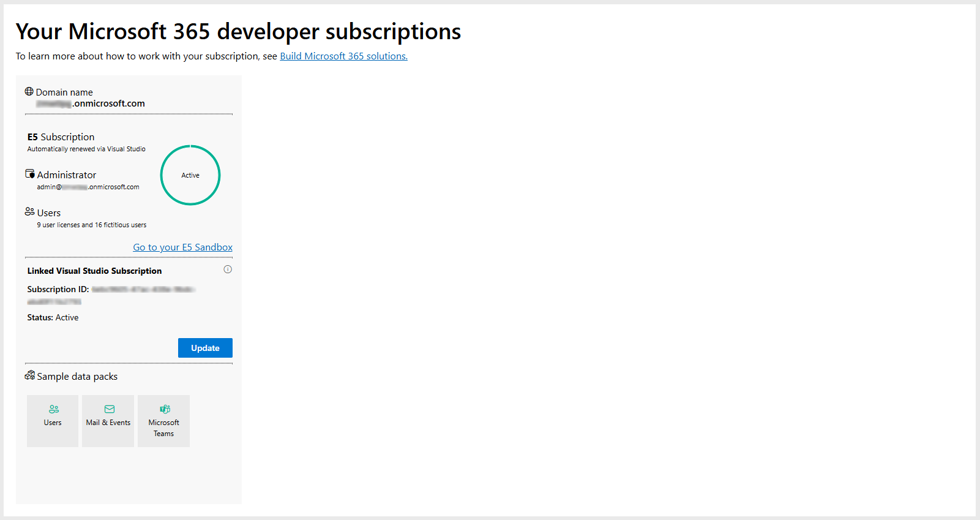Click the 9 user licenses text
The image size is (980, 520).
coord(91,225)
